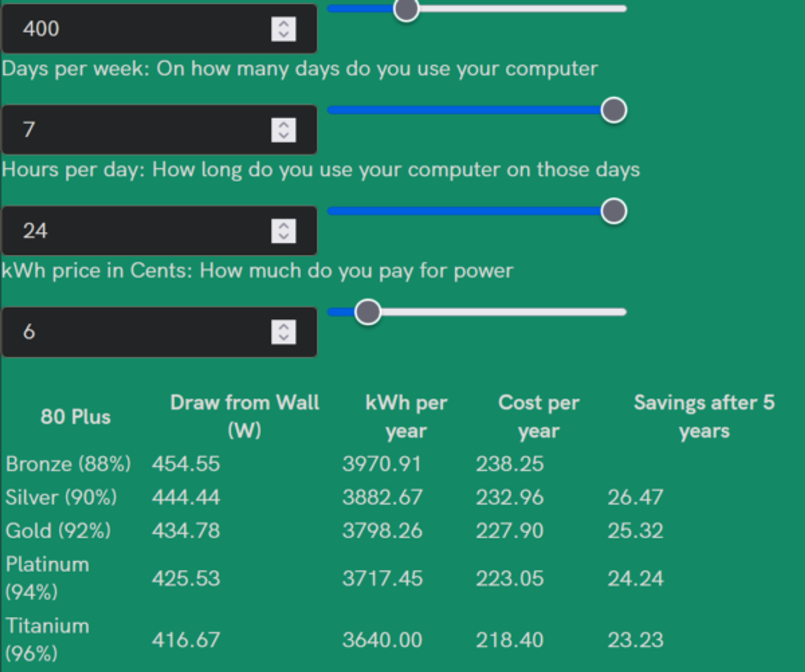The height and width of the screenshot is (672, 805).
Task: Click the Bronze kWh value 3970.91
Action: tap(382, 464)
